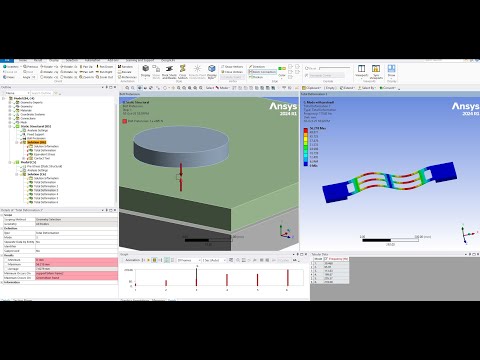Select the Connections node in Outline

28,118
